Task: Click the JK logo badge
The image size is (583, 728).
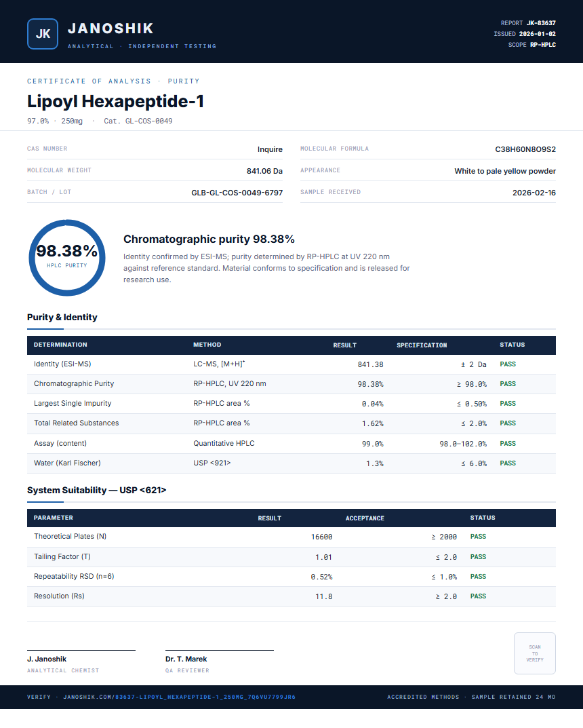Action: point(43,34)
